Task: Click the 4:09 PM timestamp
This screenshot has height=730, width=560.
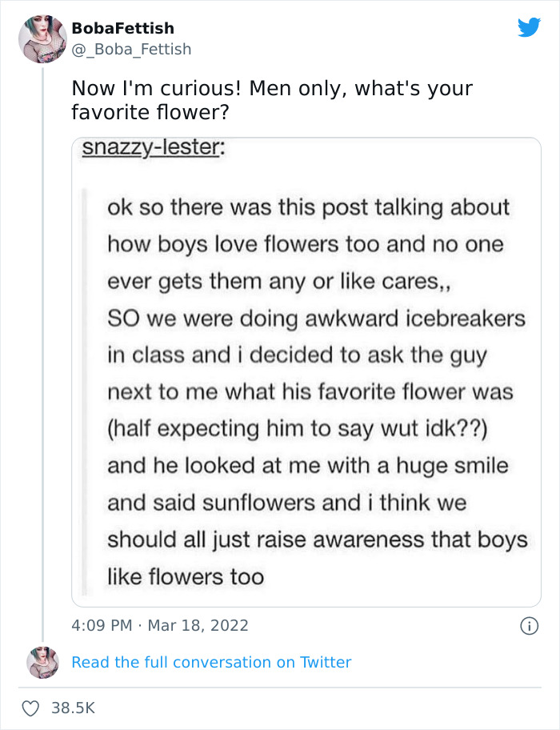Action: point(102,625)
